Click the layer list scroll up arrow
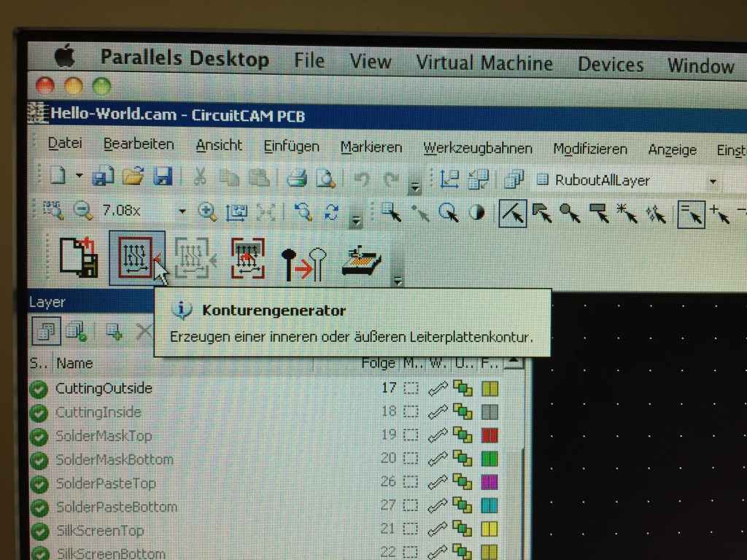The image size is (747, 560). coord(514,363)
